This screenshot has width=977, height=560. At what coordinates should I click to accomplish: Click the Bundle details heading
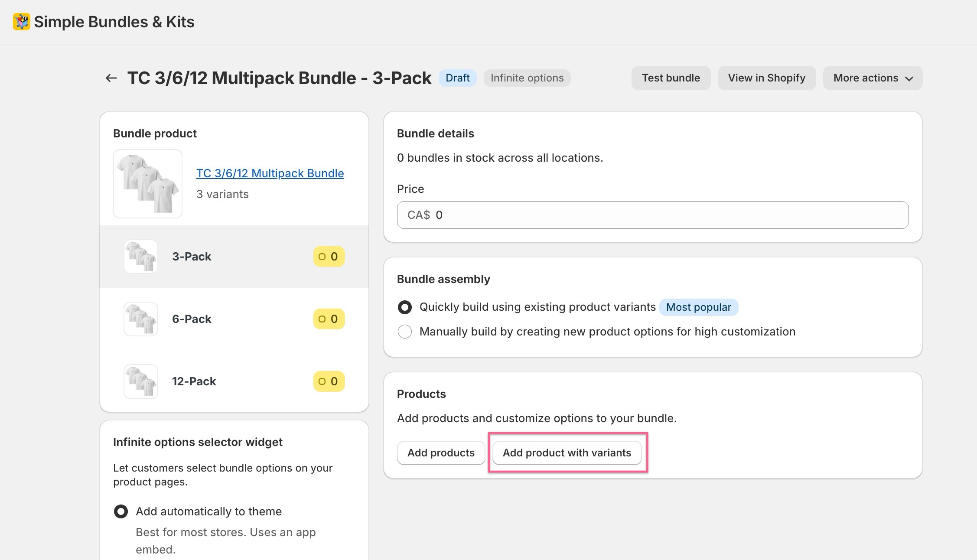tap(435, 133)
